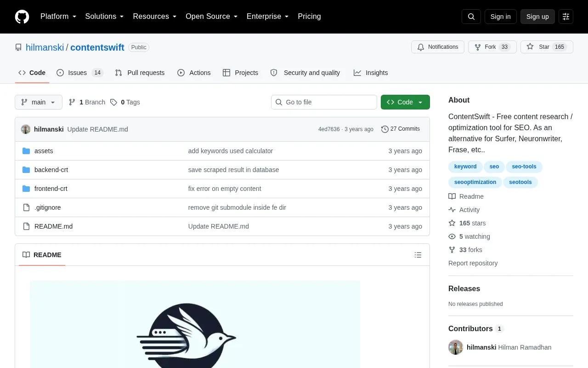
Task: Open the README.md file
Action: (53, 226)
